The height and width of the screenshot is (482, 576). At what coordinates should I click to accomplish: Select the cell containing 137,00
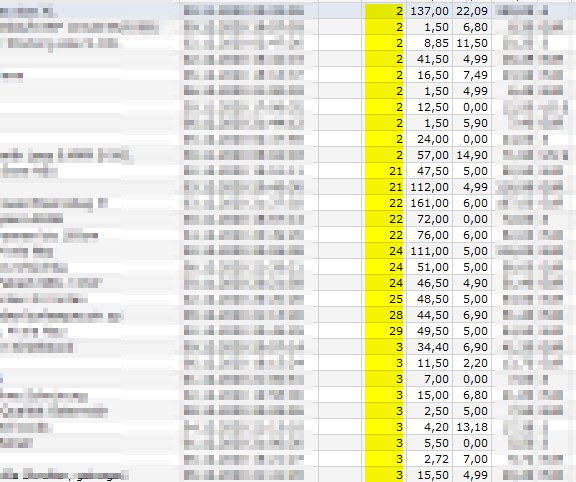point(429,11)
